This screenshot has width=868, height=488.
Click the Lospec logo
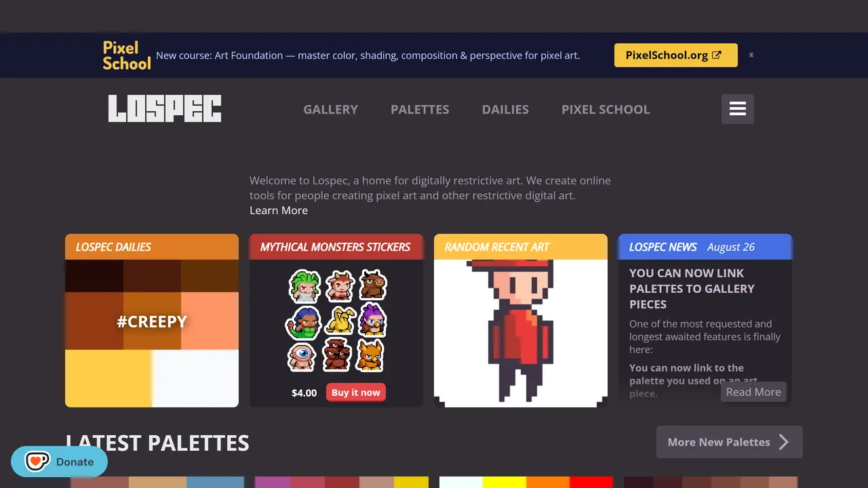coord(165,108)
